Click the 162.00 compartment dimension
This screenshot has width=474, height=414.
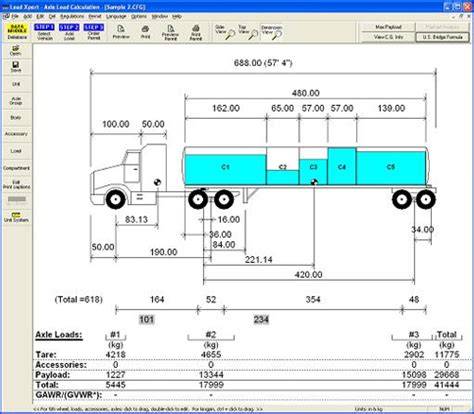pos(226,108)
